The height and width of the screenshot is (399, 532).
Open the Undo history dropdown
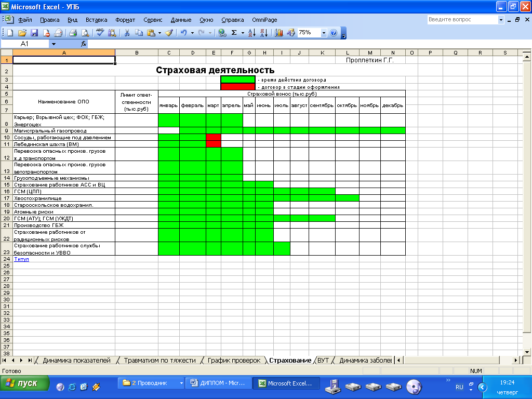(x=192, y=33)
